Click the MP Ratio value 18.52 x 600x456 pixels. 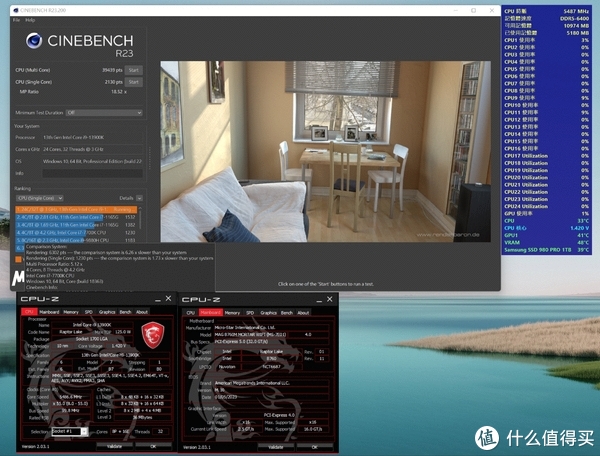point(119,92)
